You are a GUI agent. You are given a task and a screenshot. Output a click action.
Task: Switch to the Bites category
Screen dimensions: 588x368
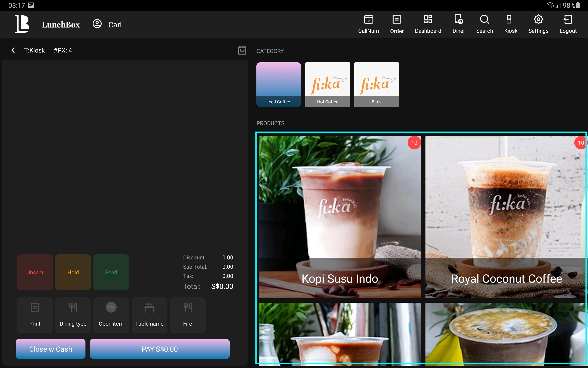[x=376, y=84]
